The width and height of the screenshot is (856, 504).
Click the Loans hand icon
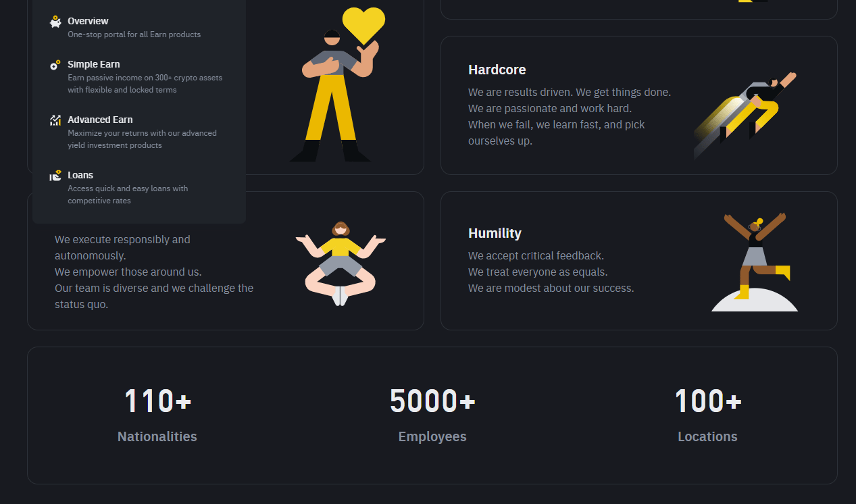point(55,176)
